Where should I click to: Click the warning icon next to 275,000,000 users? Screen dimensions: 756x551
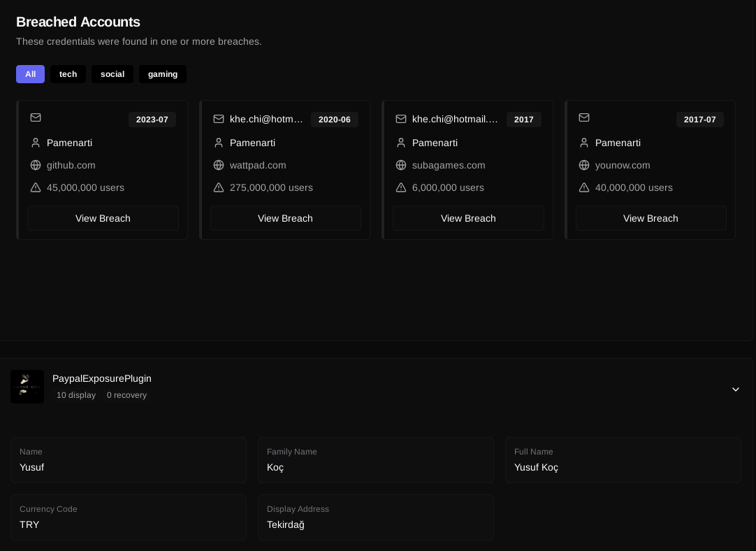click(x=219, y=187)
